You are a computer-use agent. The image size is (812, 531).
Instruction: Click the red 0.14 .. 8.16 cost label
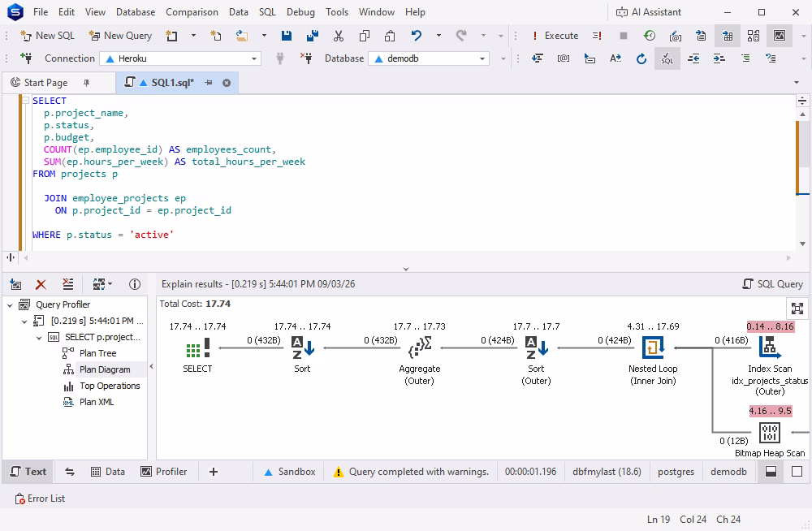pos(770,326)
